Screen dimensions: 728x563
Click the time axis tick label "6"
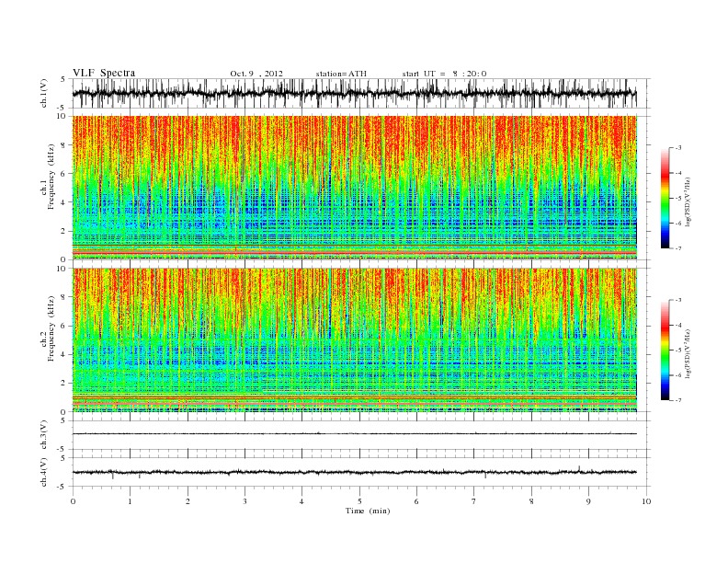pos(416,501)
